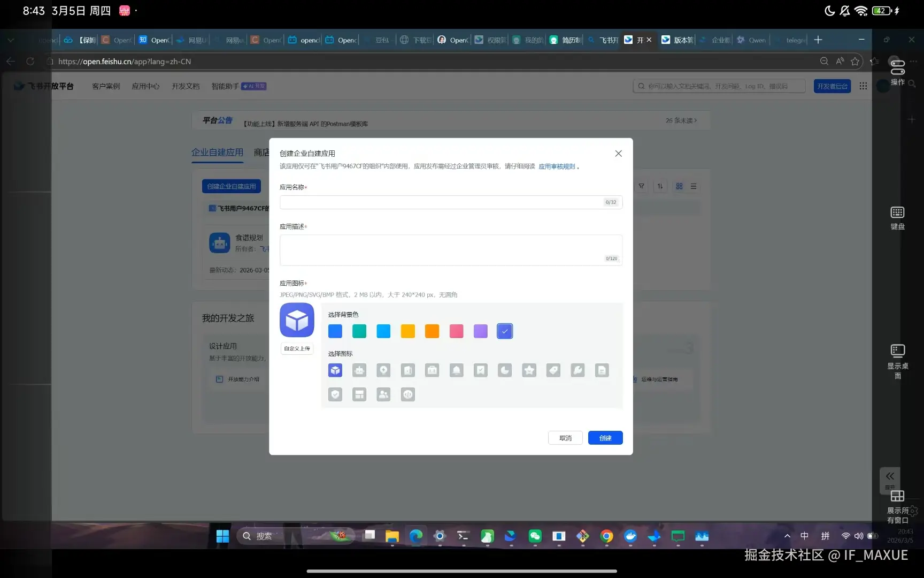Screen dimensions: 924x578
Task: Add page to browser favorites star
Action: click(855, 62)
